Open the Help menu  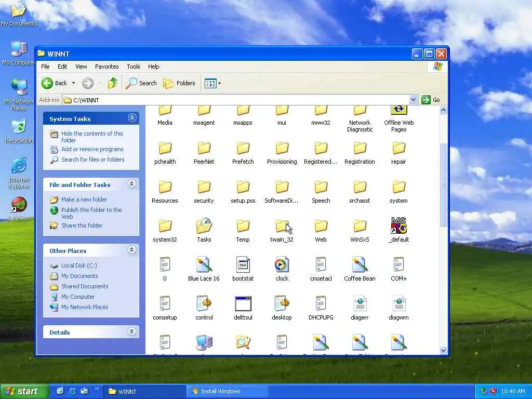tap(153, 66)
